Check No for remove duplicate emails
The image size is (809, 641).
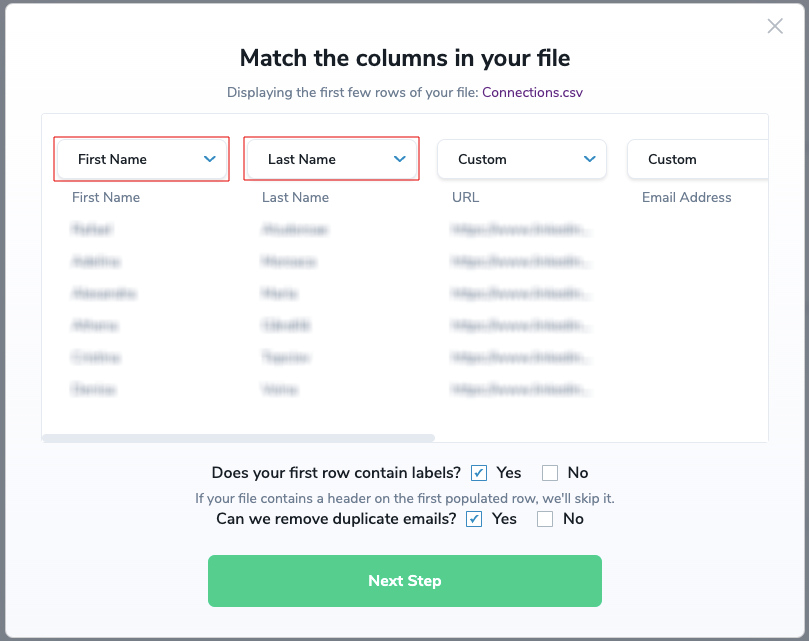point(545,518)
